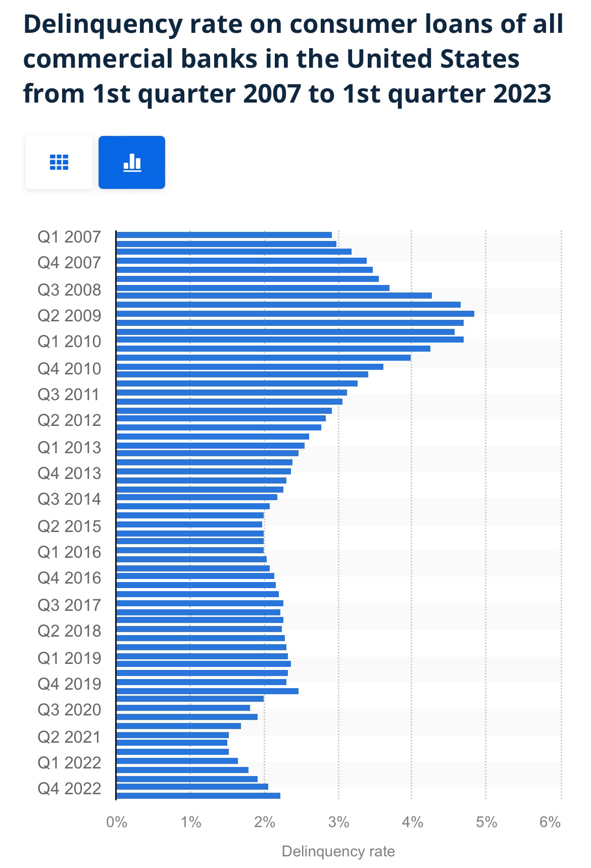Select the Q3 2008 bar
The image size is (591, 868).
(x=253, y=288)
